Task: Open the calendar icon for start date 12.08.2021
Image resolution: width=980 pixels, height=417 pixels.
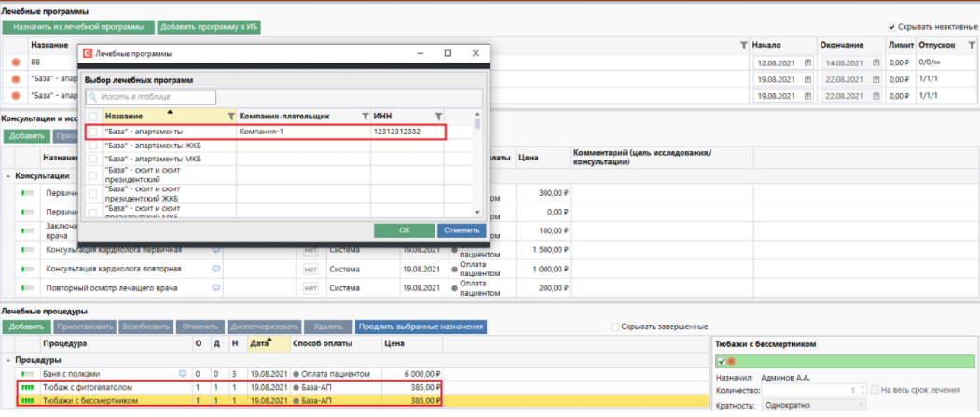Action: (808, 63)
